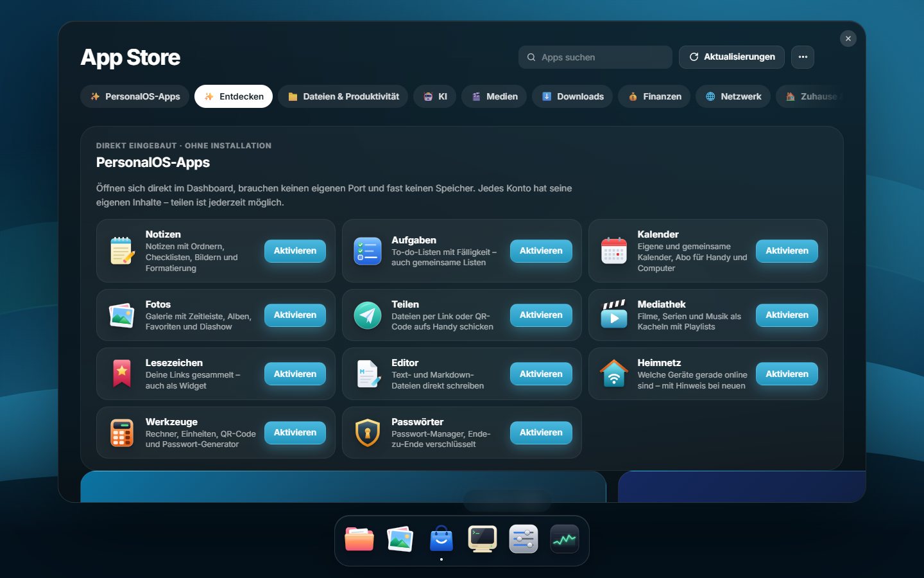The width and height of the screenshot is (924, 578).
Task: Select the Aufgaben checklist icon
Action: point(368,251)
